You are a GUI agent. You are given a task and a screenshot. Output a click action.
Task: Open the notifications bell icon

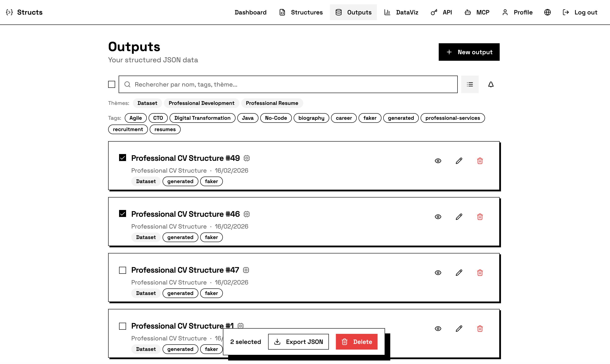click(491, 84)
